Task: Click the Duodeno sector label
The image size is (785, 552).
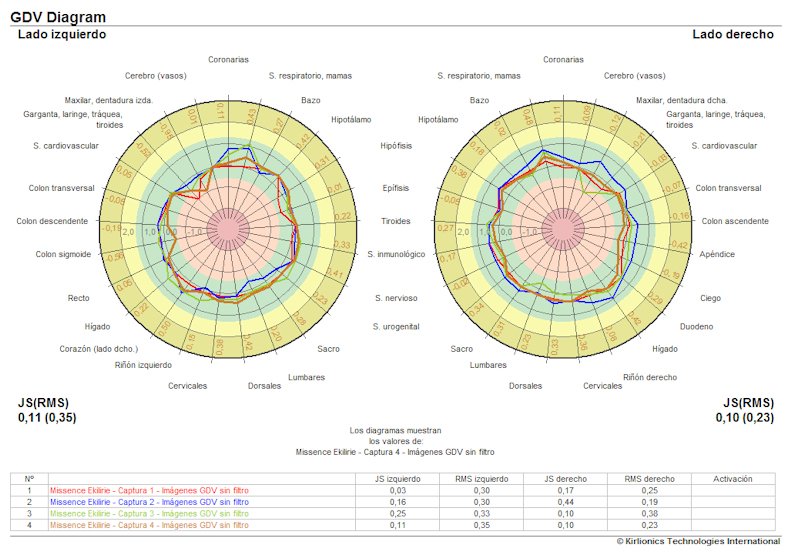Action: [697, 326]
